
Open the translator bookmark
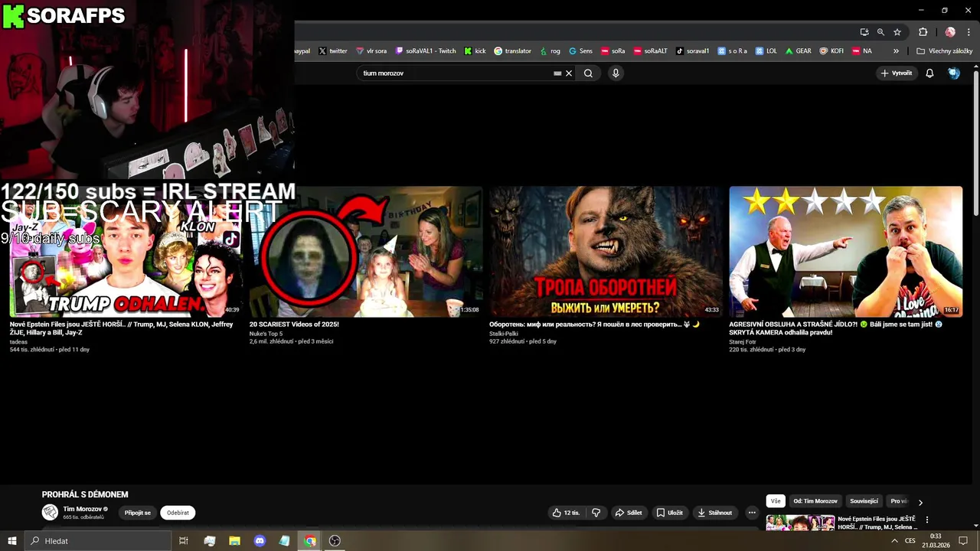(512, 51)
